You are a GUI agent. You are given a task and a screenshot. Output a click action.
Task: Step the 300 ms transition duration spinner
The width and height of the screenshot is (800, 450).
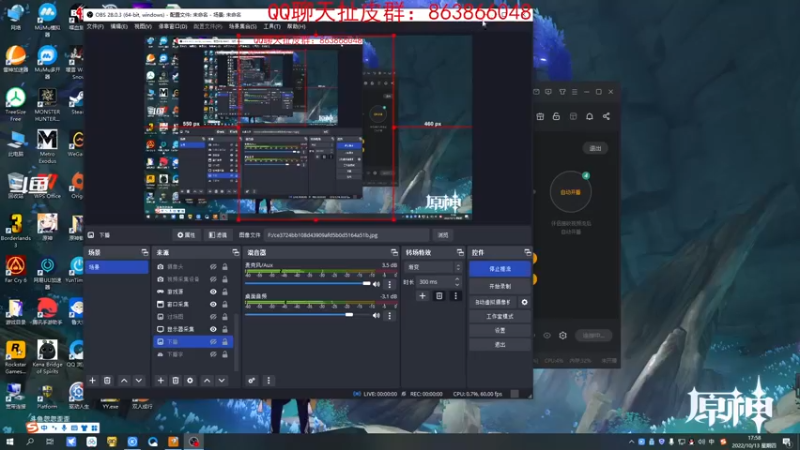457,282
